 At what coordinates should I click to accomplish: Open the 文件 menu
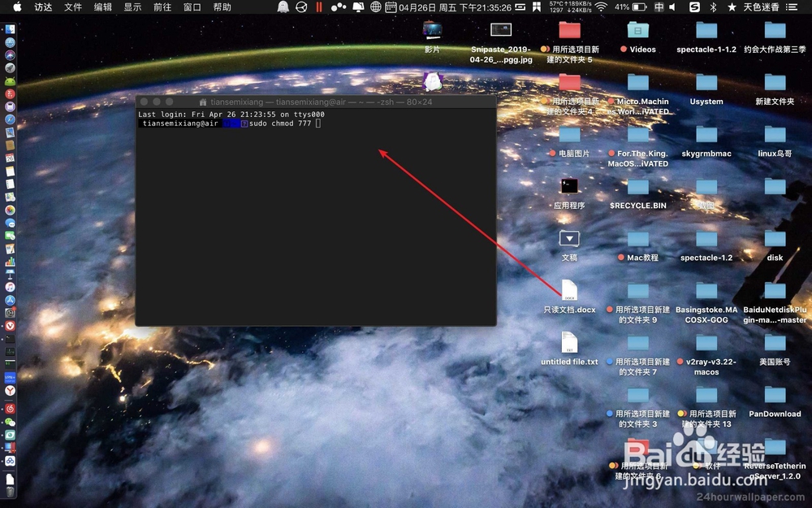tap(73, 7)
